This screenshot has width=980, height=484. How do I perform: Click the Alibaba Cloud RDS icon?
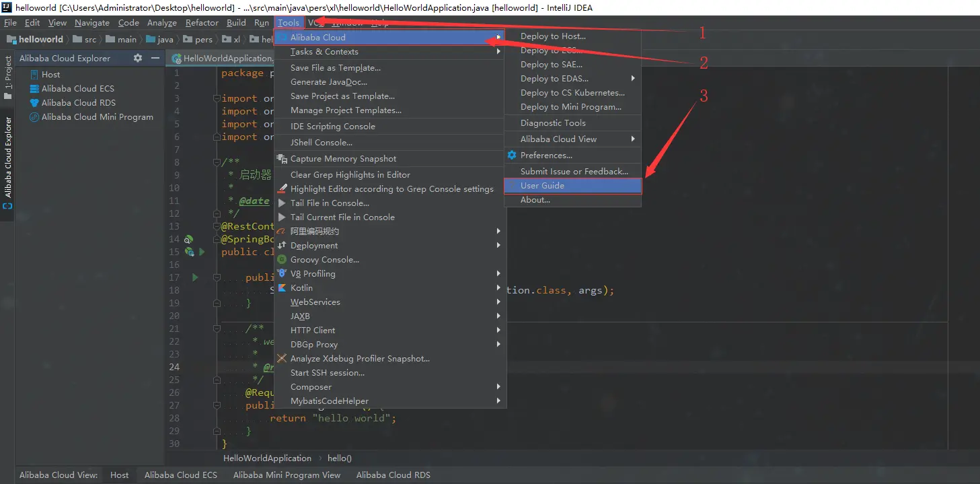34,102
